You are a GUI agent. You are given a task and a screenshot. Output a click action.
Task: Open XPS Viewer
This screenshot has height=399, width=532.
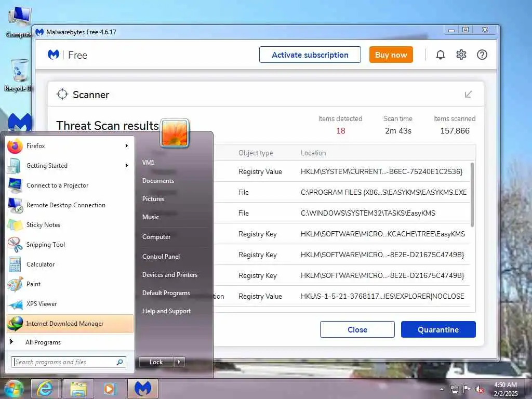(x=70, y=303)
